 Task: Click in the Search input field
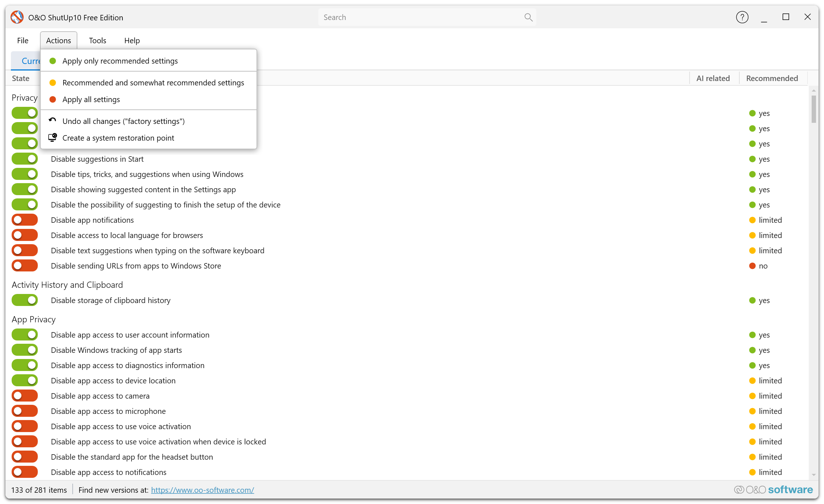point(427,17)
